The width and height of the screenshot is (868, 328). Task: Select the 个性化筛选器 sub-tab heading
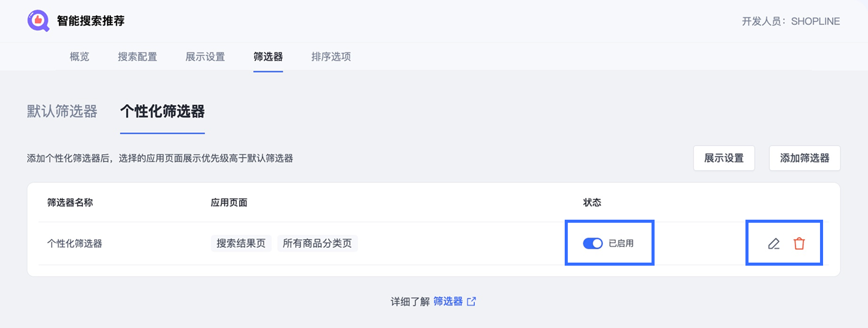(x=162, y=111)
